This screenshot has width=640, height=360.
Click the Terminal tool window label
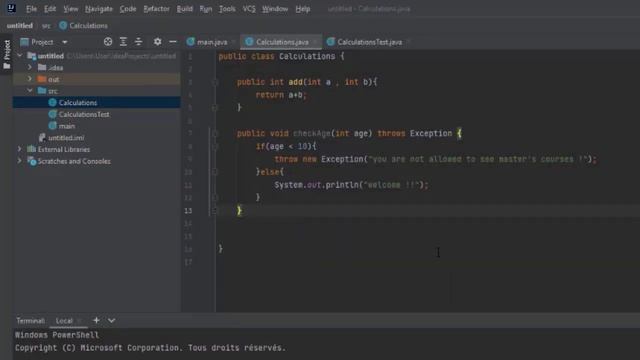coord(30,321)
